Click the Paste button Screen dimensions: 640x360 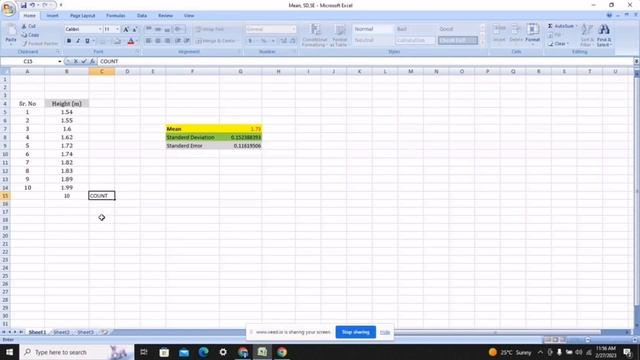click(x=11, y=34)
